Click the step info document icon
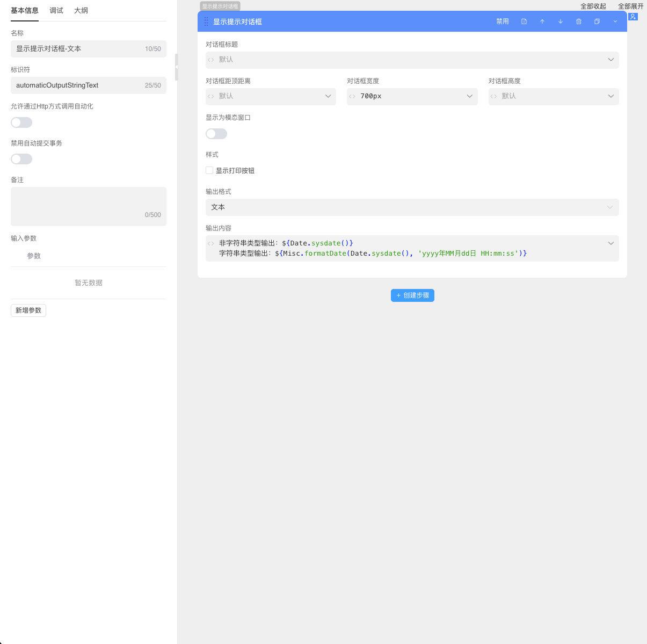 [x=524, y=21]
